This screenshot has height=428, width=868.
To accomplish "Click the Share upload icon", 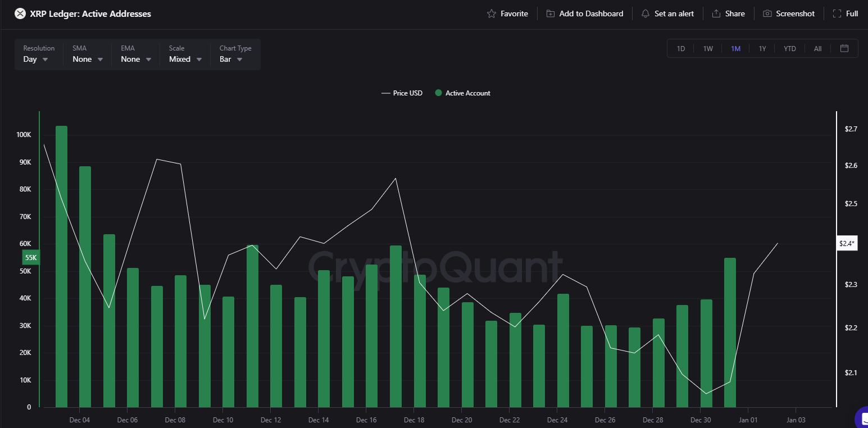I will pos(716,13).
